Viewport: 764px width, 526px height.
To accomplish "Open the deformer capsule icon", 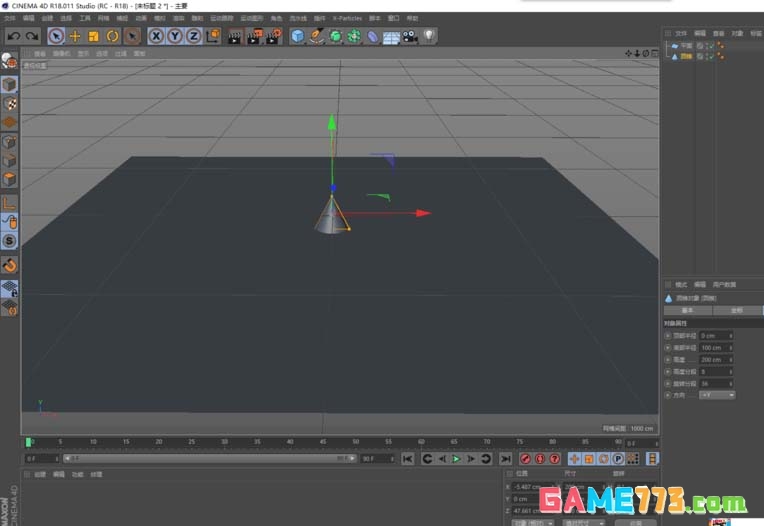I will point(373,37).
